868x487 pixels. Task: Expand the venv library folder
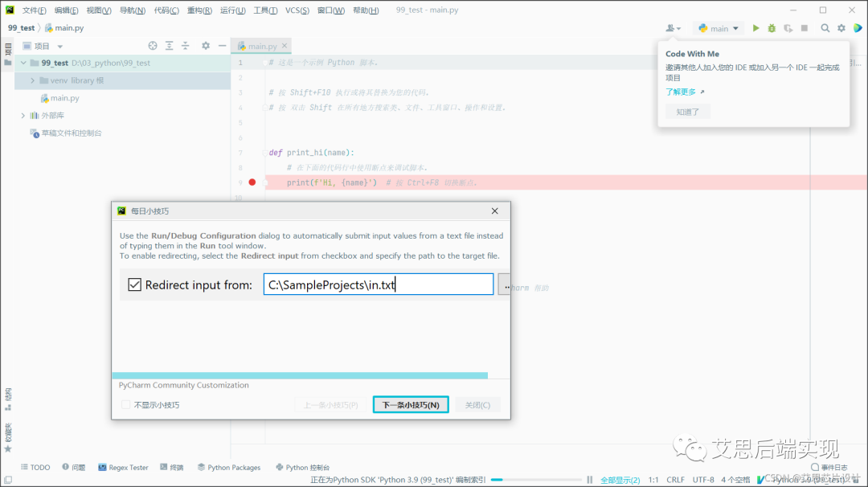pos(33,80)
